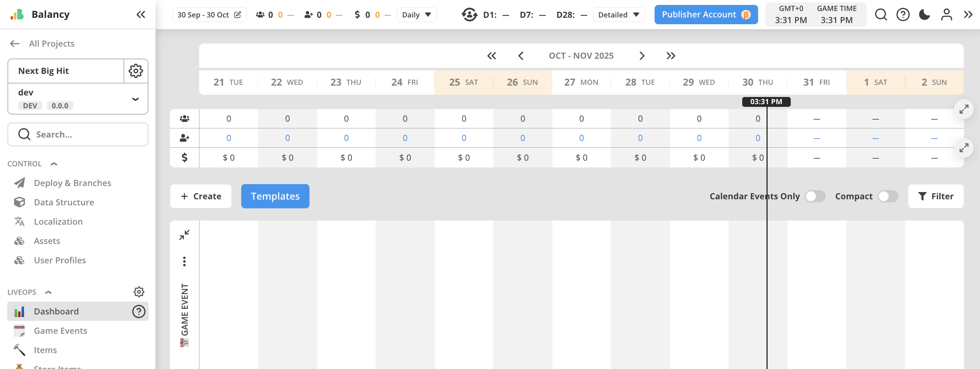Open LiveOps settings gear icon
The width and height of the screenshot is (980, 369).
coord(139,291)
